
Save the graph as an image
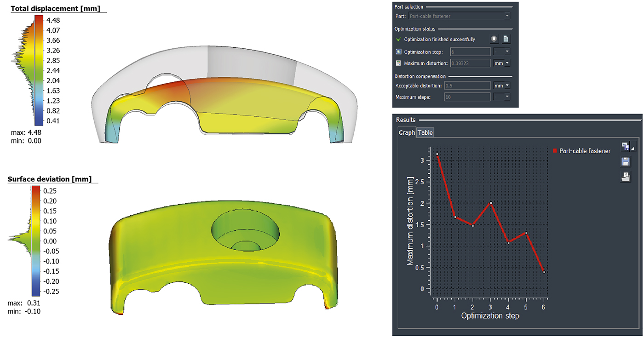pos(625,146)
